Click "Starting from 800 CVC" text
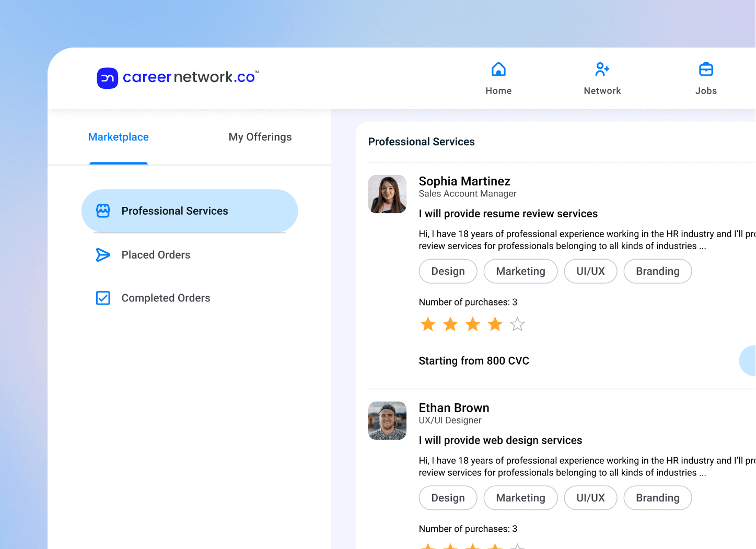This screenshot has height=549, width=756. pos(474,361)
